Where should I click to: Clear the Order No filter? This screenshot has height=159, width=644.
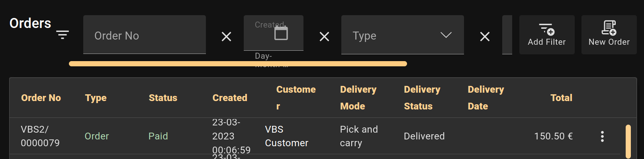pos(226,37)
